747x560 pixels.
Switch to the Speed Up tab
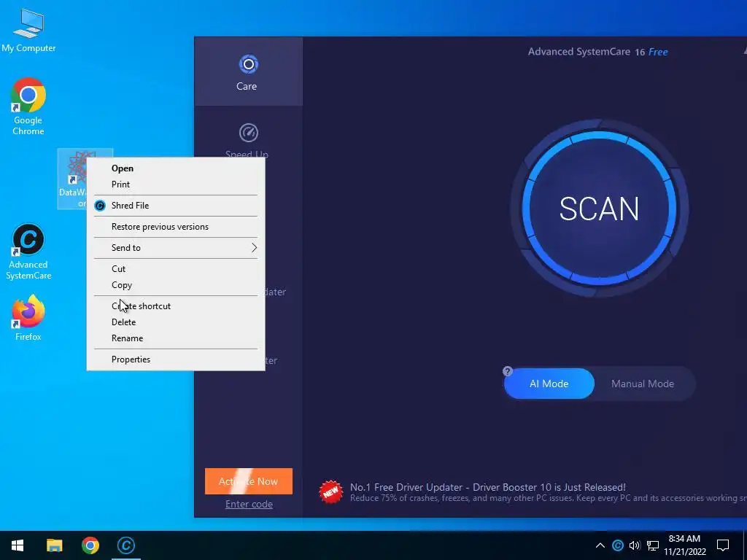[x=248, y=139]
